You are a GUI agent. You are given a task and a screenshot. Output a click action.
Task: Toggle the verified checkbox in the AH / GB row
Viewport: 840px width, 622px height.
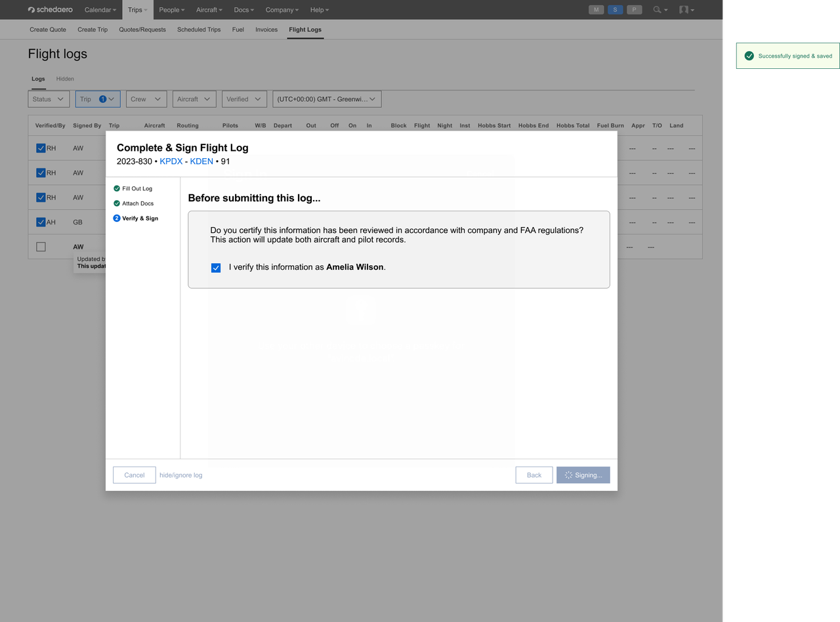[41, 222]
